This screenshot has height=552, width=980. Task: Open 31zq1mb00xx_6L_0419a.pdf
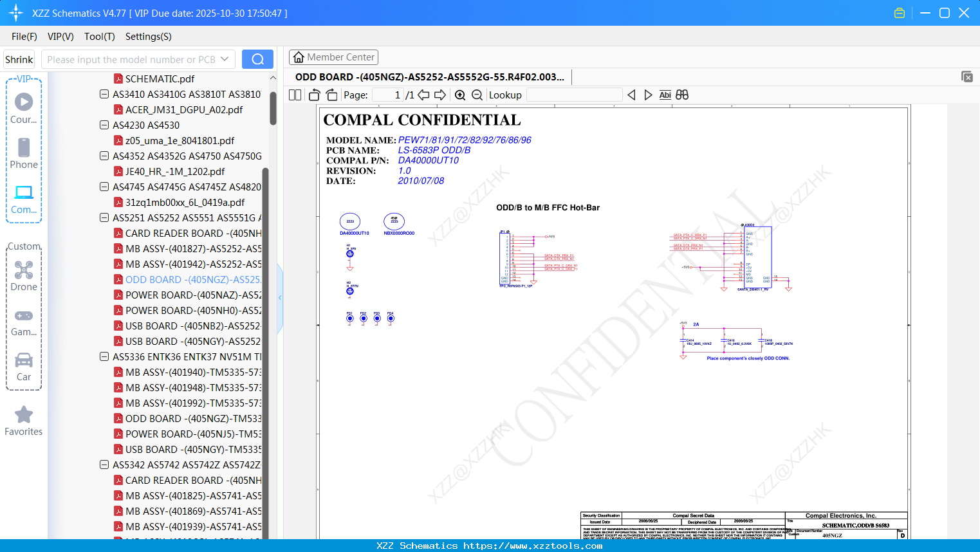[x=185, y=202]
